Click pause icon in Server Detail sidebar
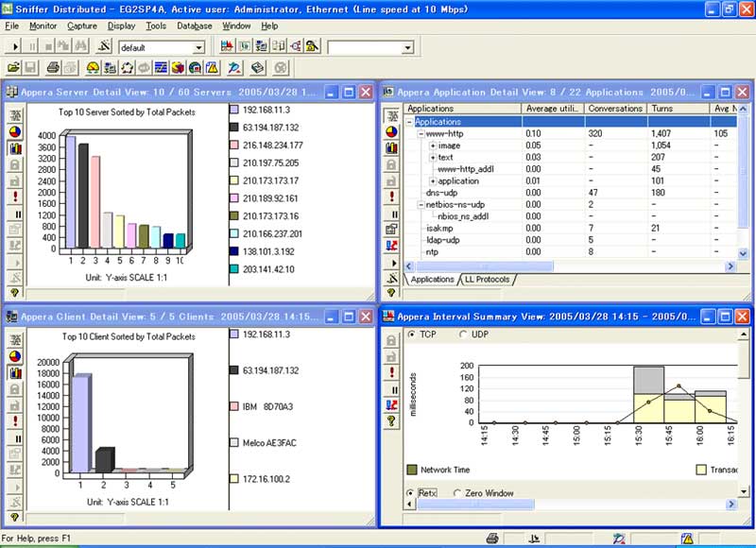The width and height of the screenshot is (756, 548). click(14, 214)
